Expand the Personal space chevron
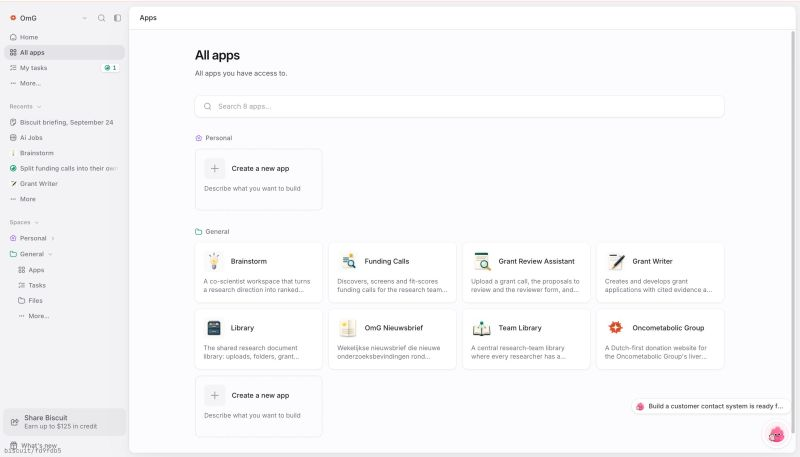The width and height of the screenshot is (800, 457). click(53, 238)
